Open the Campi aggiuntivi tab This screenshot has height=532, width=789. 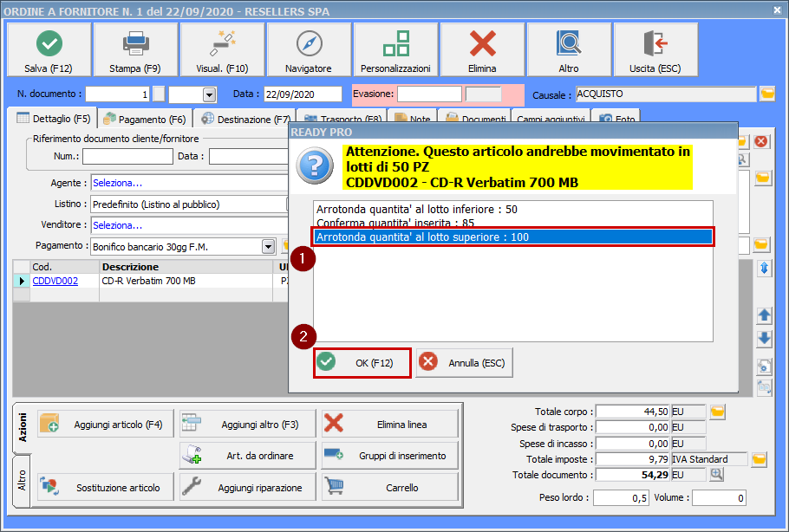coord(551,117)
